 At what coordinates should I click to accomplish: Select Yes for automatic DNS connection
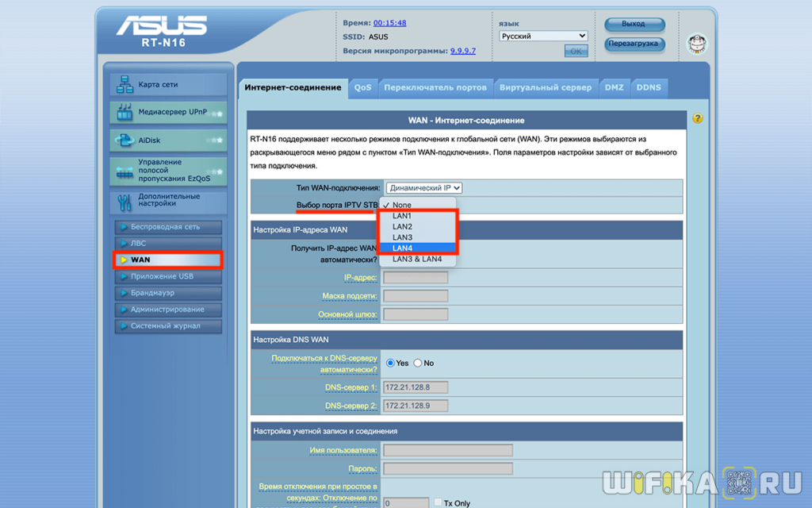[x=390, y=363]
